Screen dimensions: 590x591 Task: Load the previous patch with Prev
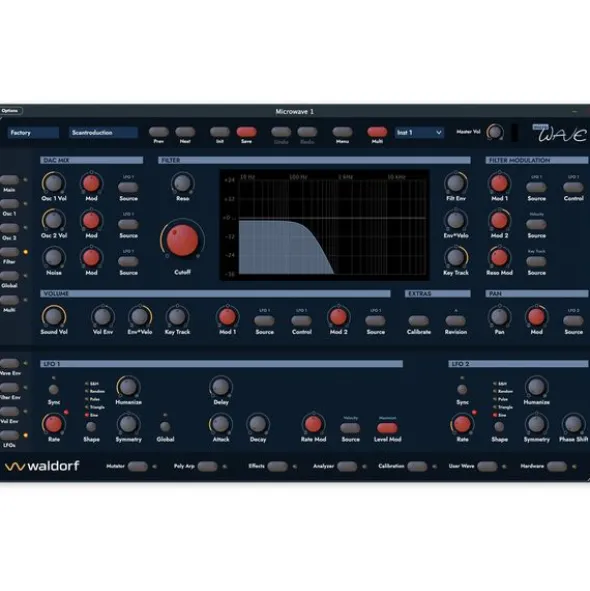point(159,132)
